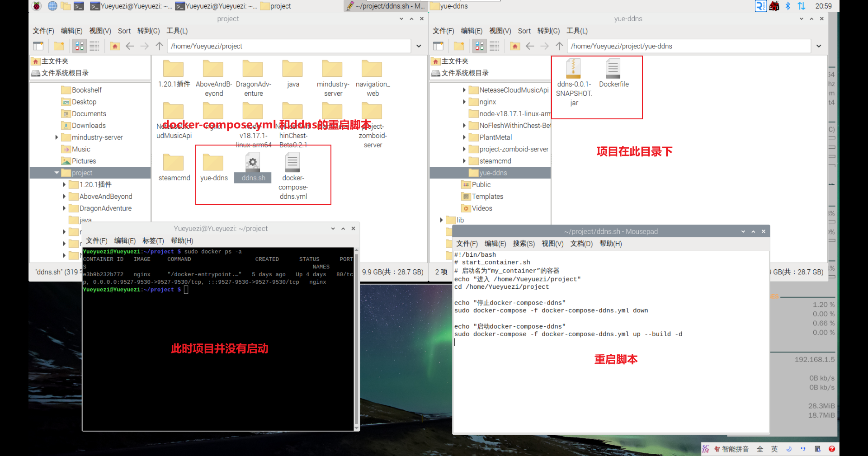Open the 标签(T) menu in the terminal window

pos(153,241)
